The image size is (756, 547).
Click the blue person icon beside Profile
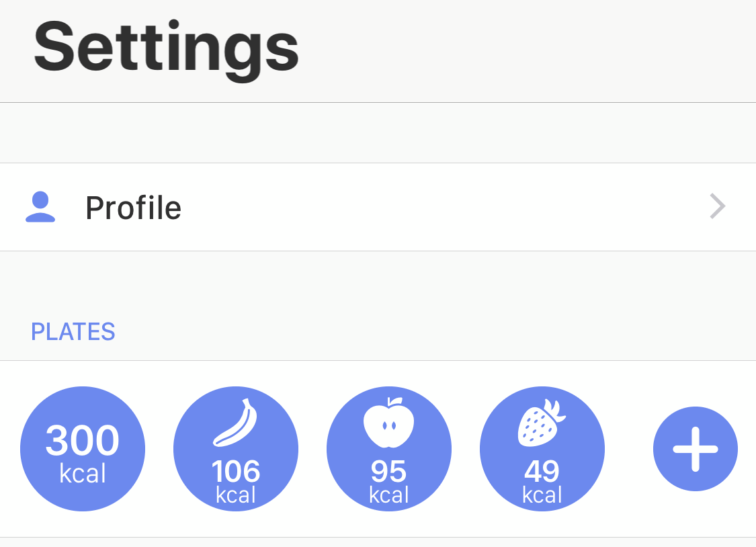pyautogui.click(x=40, y=207)
